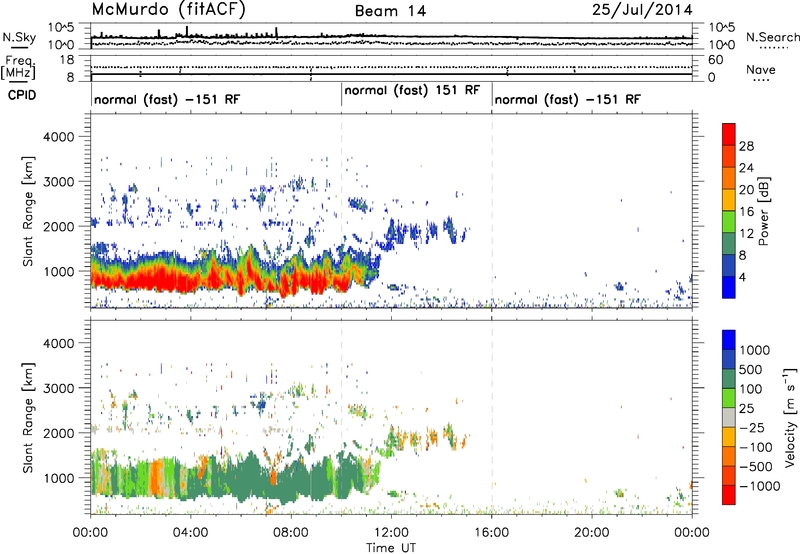Click the red bottom segment of Velocity colorbar
This screenshot has height=554, width=800.
tap(729, 495)
